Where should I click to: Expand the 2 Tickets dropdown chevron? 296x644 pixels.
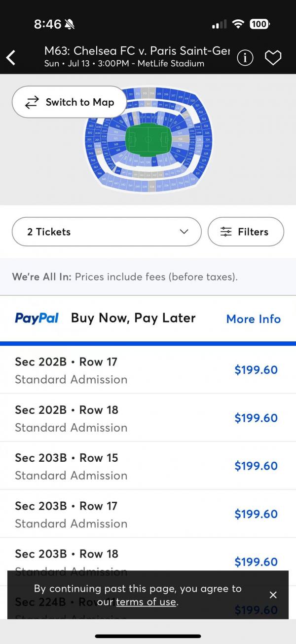[x=184, y=232]
